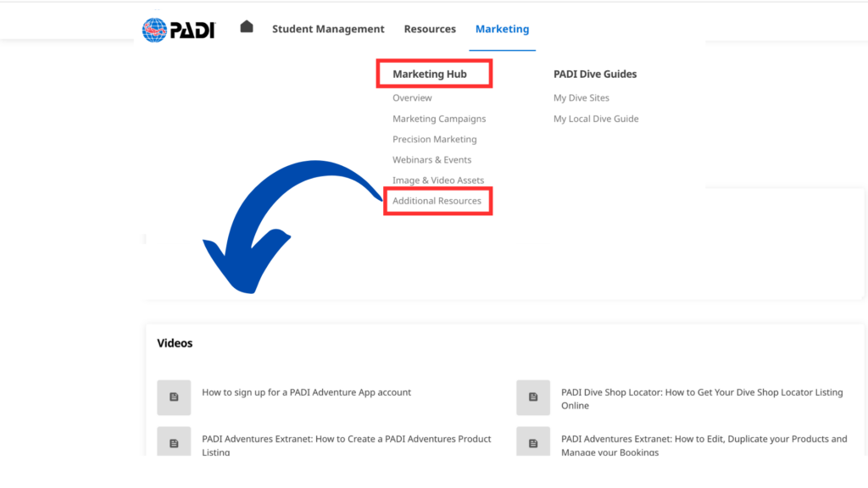Select Marketing Hub heading

pos(430,75)
